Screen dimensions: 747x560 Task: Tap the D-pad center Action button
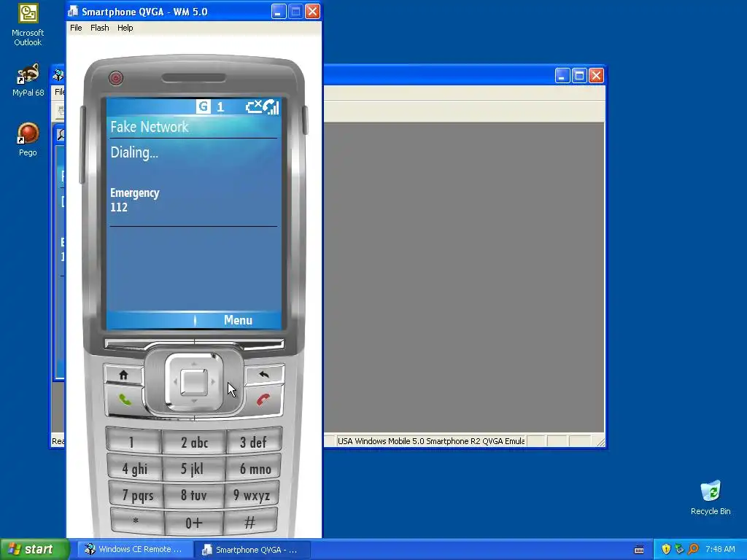[x=194, y=382]
